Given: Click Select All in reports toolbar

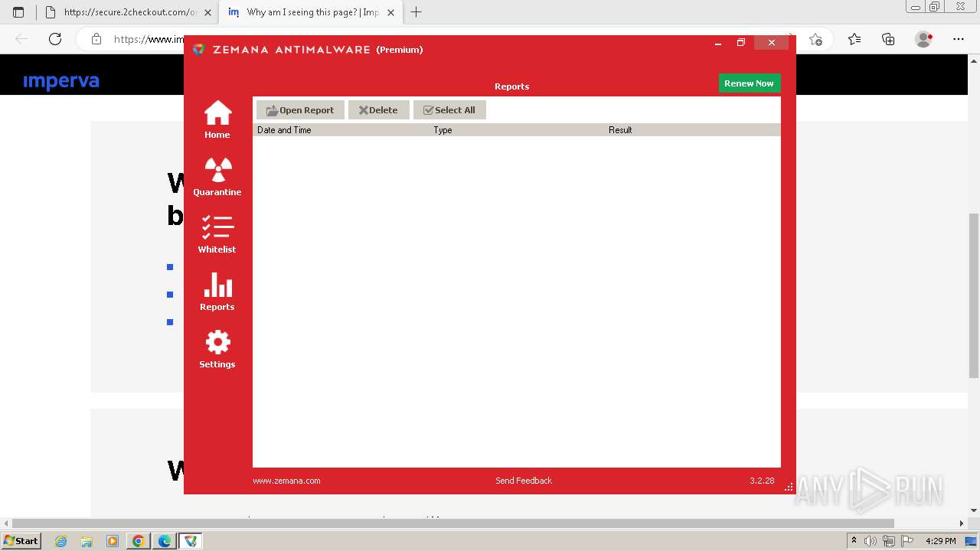Looking at the screenshot, I should [449, 110].
